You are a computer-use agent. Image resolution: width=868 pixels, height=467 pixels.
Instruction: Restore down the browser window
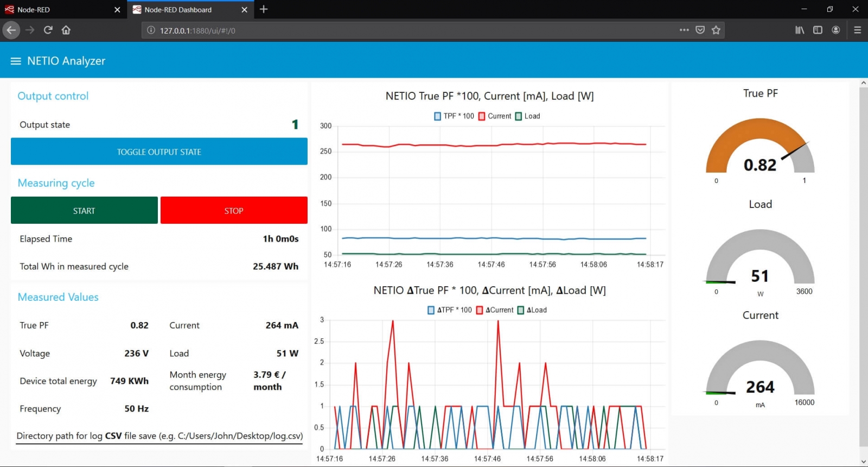pos(829,9)
